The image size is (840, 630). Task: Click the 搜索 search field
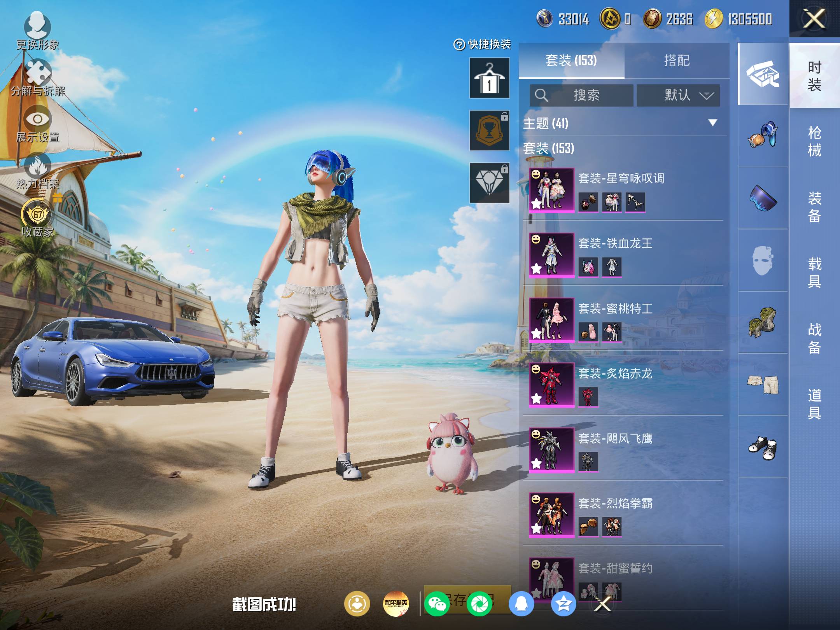(581, 95)
